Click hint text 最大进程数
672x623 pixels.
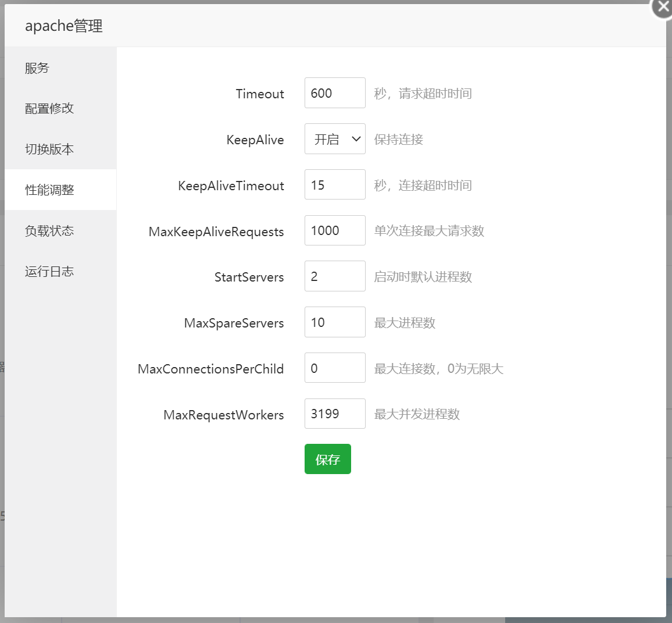405,322
